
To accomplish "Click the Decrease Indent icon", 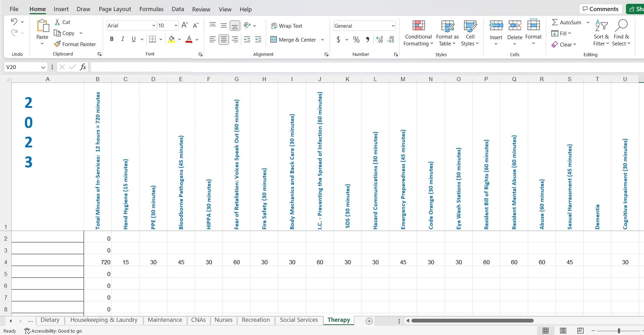I will 247,40.
